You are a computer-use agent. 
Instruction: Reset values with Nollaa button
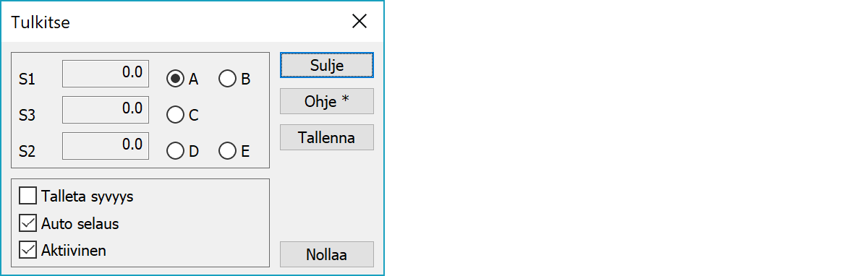pyautogui.click(x=327, y=254)
